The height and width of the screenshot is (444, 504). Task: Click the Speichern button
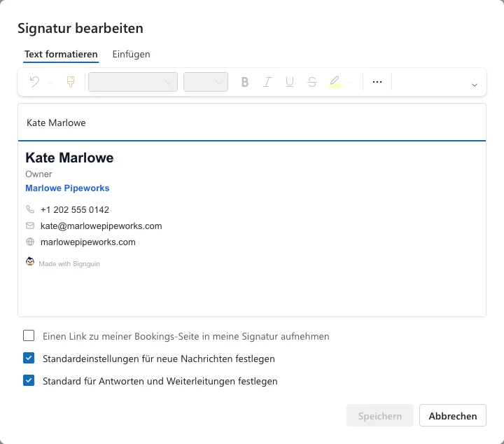(x=380, y=415)
